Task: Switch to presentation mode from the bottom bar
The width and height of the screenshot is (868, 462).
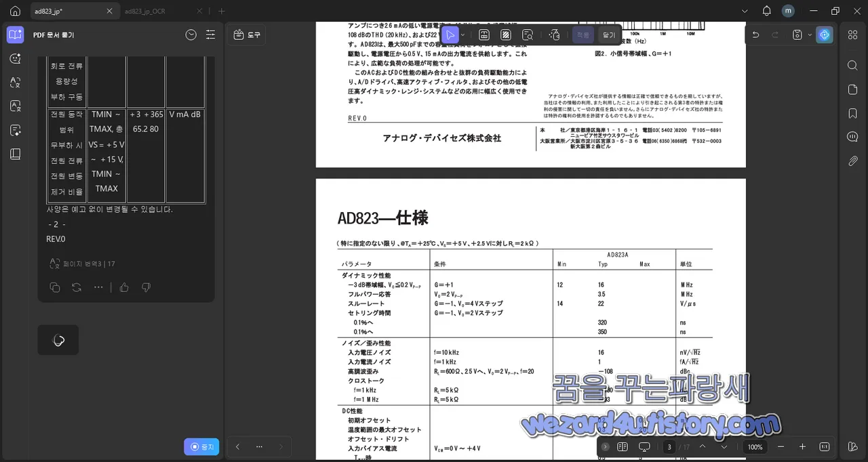Action: coord(644,446)
